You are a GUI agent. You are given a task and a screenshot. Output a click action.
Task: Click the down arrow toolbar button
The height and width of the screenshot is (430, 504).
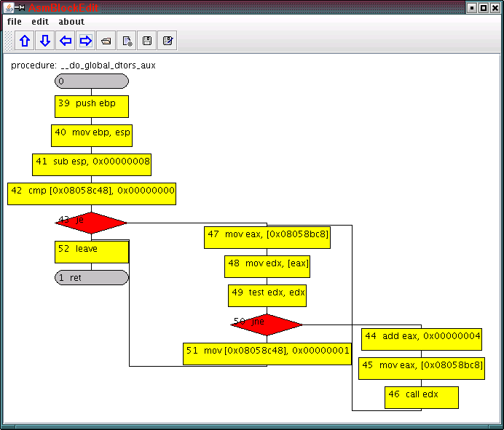[x=45, y=41]
